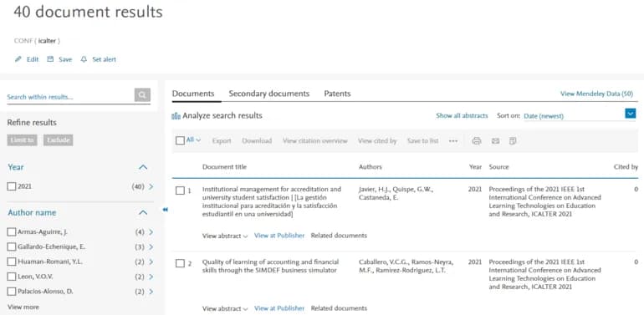This screenshot has height=315, width=644.
Task: Open View at Publisher for document 1
Action: click(279, 236)
